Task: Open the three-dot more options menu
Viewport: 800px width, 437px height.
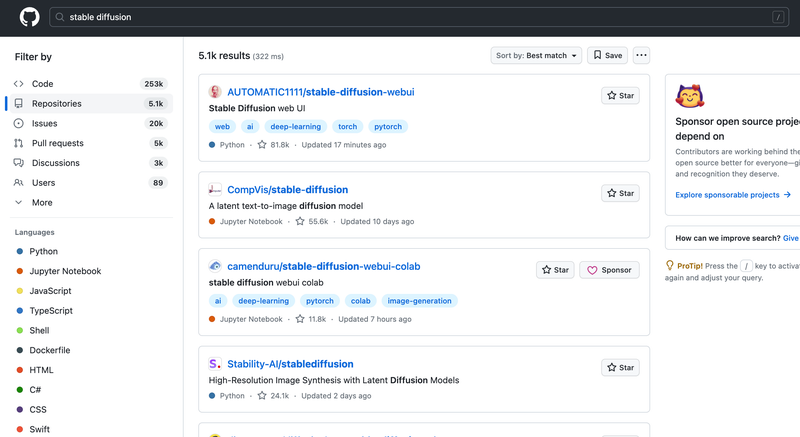Action: (x=641, y=56)
